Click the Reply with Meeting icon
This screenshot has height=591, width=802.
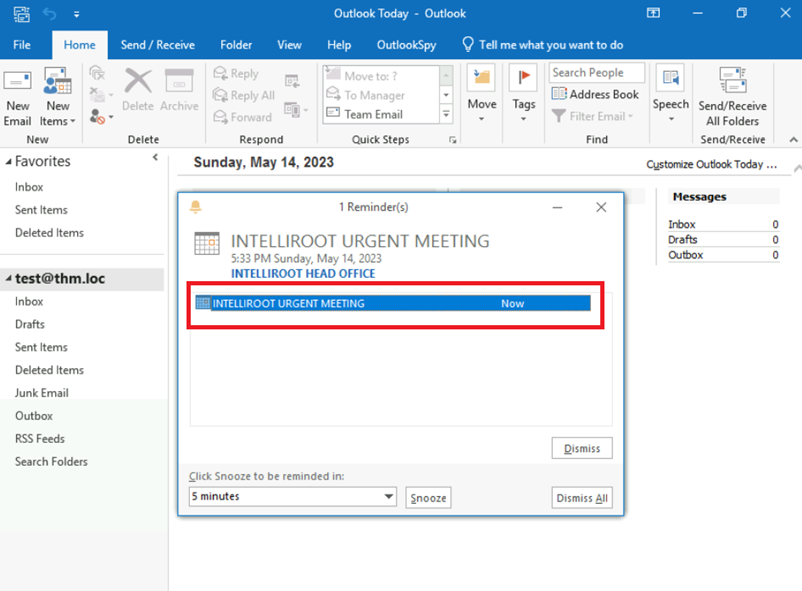[292, 81]
